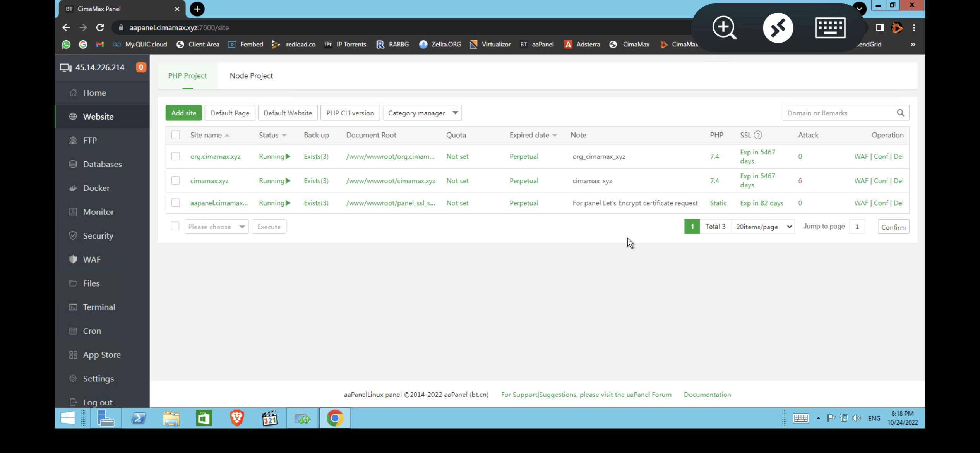Open the Databases section in sidebar

tap(102, 164)
